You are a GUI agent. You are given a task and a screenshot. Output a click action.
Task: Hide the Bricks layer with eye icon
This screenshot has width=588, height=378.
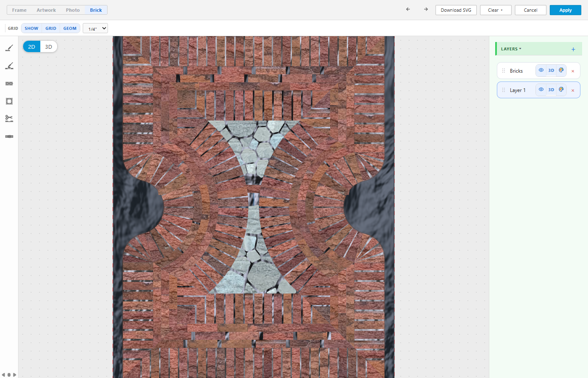click(x=541, y=70)
